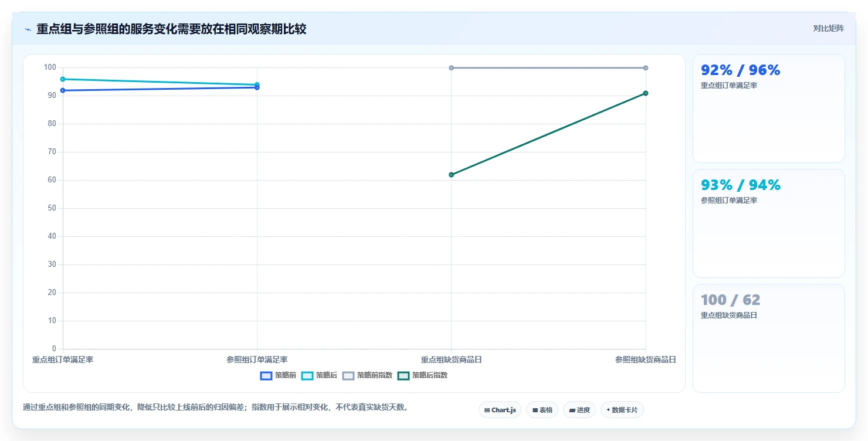Click the 策略前 data point for 重点组订单满足率
The height and width of the screenshot is (441, 868).
[63, 90]
